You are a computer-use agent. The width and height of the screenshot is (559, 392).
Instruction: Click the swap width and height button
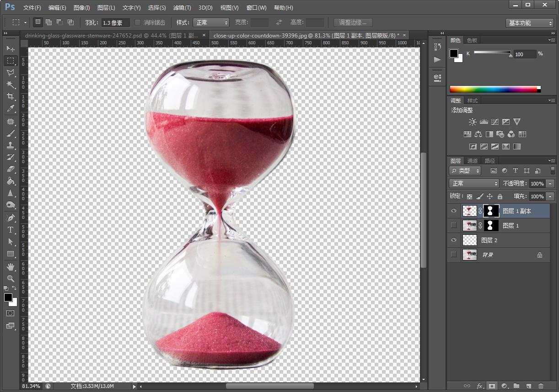pos(279,22)
